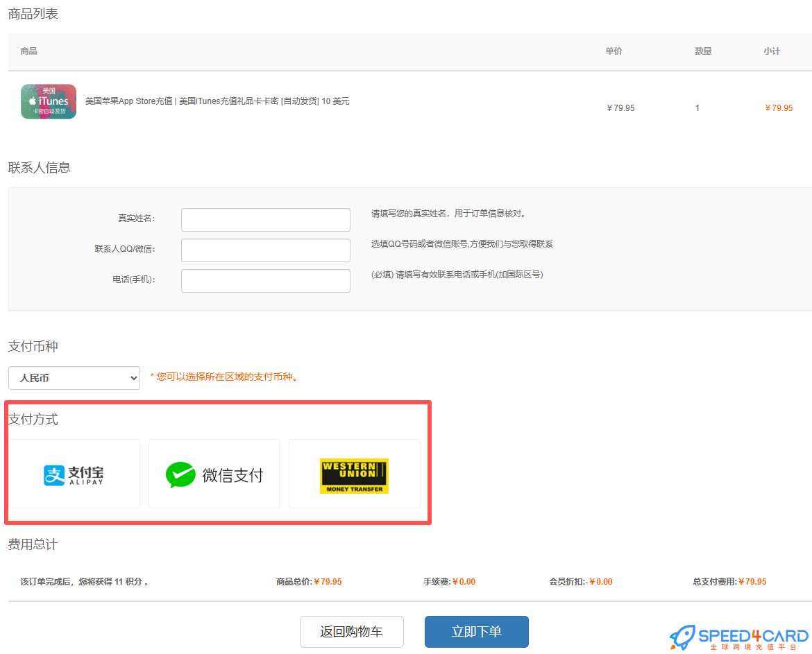Viewport: 812px width, 654px height.
Task: Click the 立即下单 order button
Action: point(476,633)
